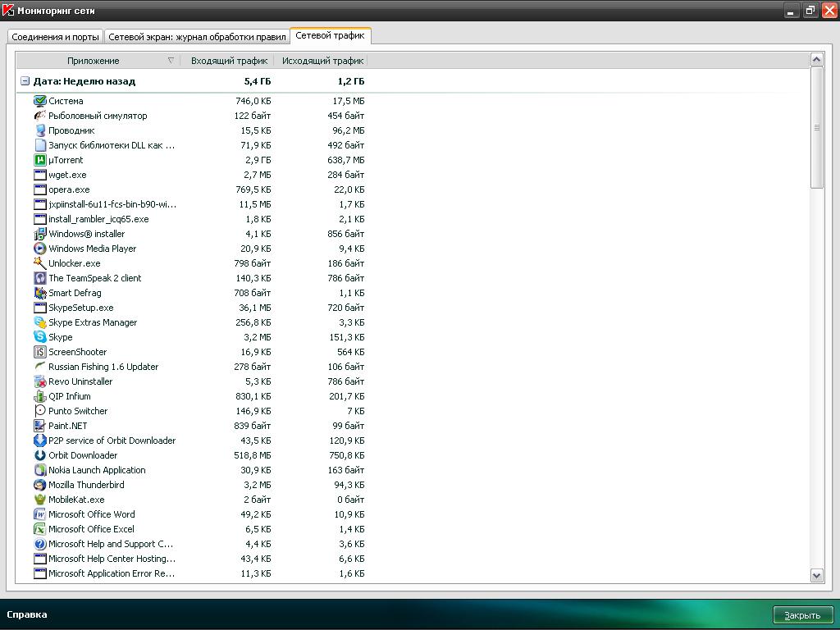Screen dimensions: 840x630
Task: Sort by Исходящий трафик column
Action: (x=321, y=61)
